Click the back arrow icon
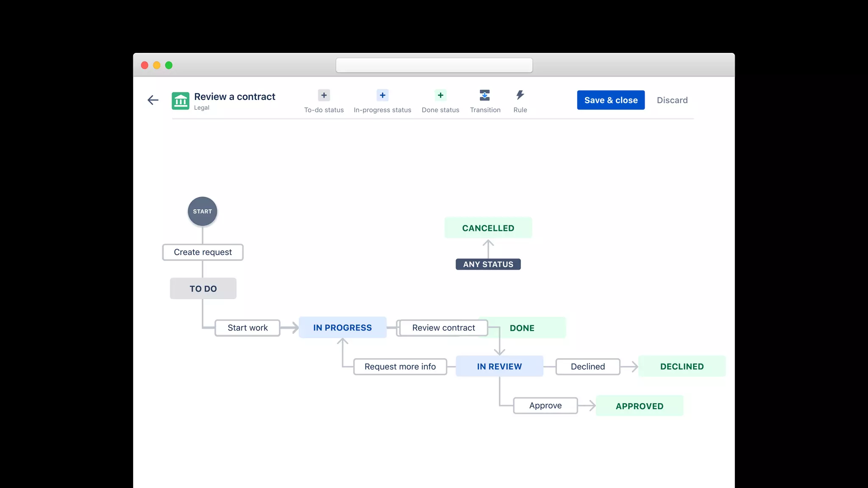The image size is (868, 488). coord(153,100)
